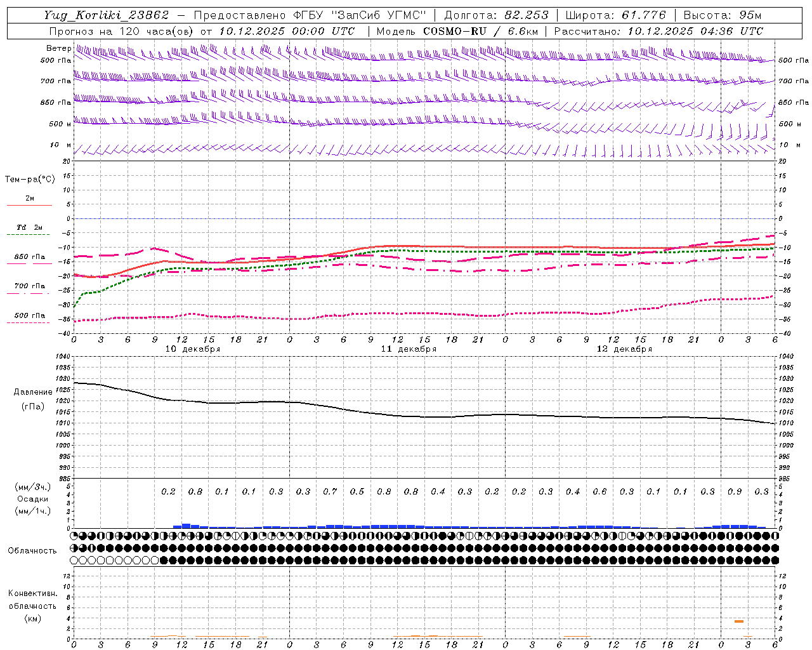Click the Td 2м legend entry
The height and width of the screenshot is (650, 812).
(x=29, y=227)
